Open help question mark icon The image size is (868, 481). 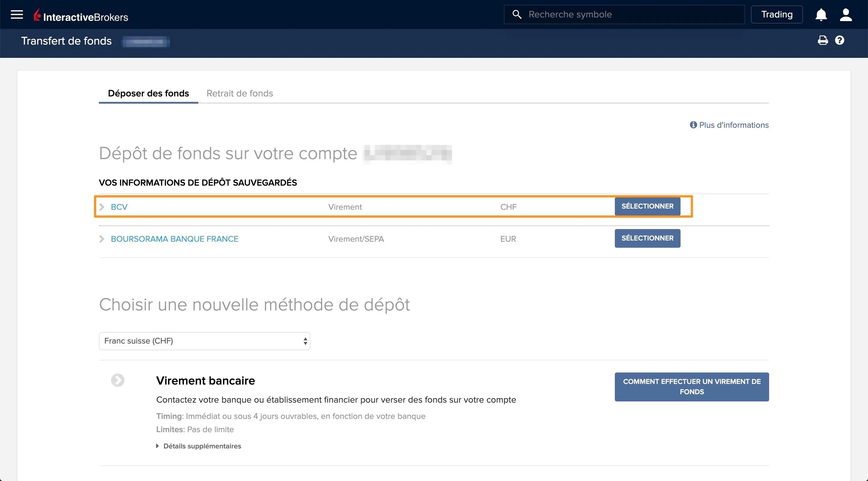(x=839, y=40)
